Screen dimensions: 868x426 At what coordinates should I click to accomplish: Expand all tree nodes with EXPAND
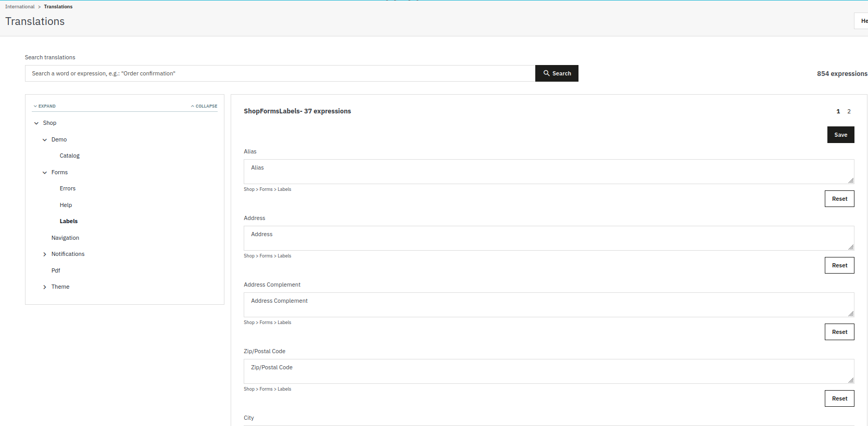[45, 106]
